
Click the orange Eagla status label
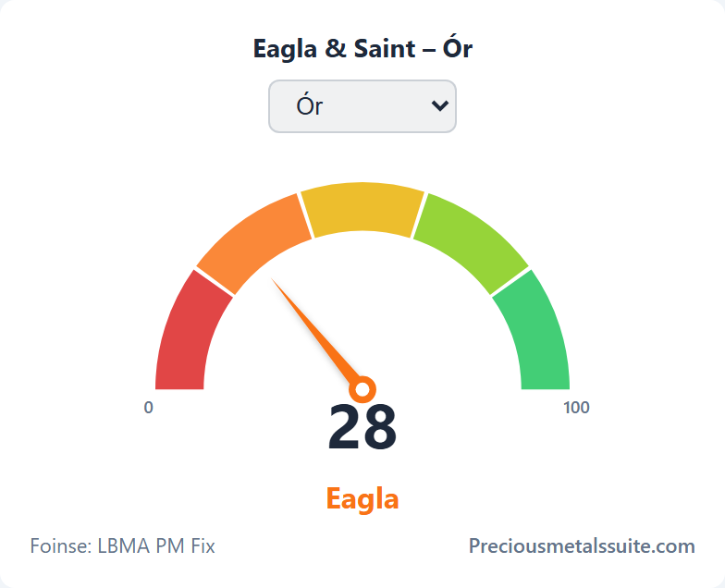click(x=362, y=499)
